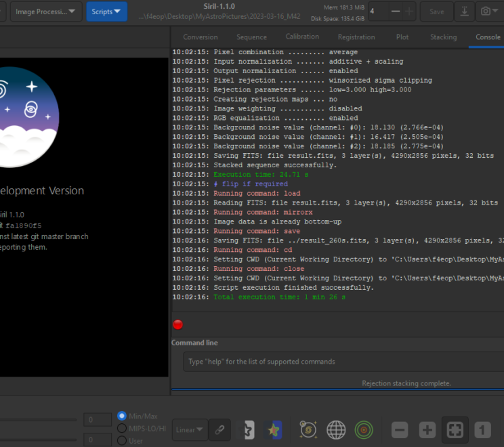Viewport: 504px width, 447px height.
Task: Toggle the RGB channel link chain icon
Action: [x=219, y=429]
